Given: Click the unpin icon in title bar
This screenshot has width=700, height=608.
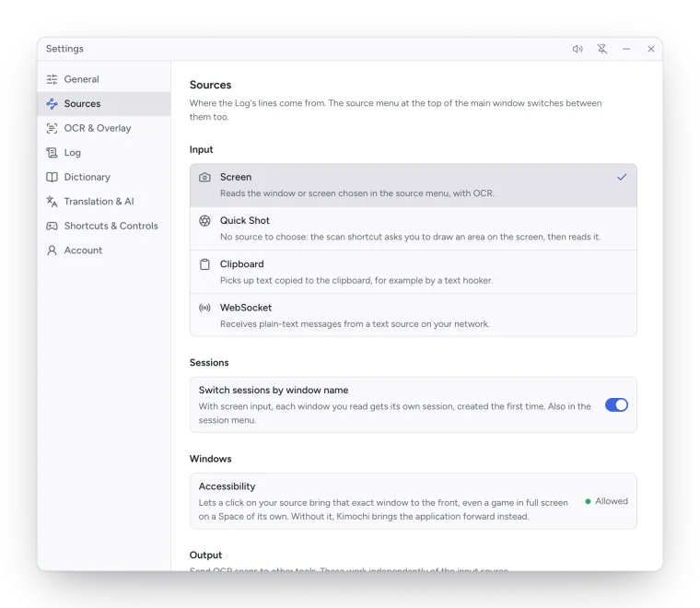Looking at the screenshot, I should 602,49.
